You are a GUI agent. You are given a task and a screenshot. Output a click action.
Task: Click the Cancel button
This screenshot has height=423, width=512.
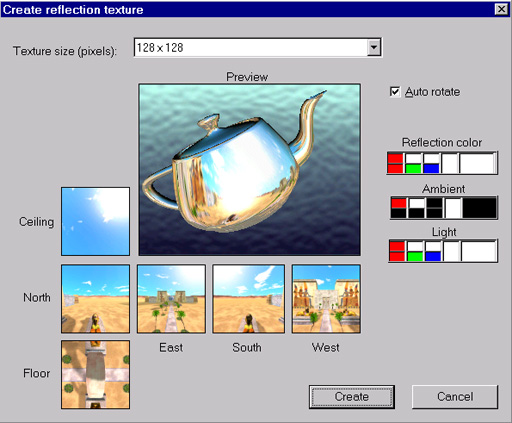pos(455,397)
